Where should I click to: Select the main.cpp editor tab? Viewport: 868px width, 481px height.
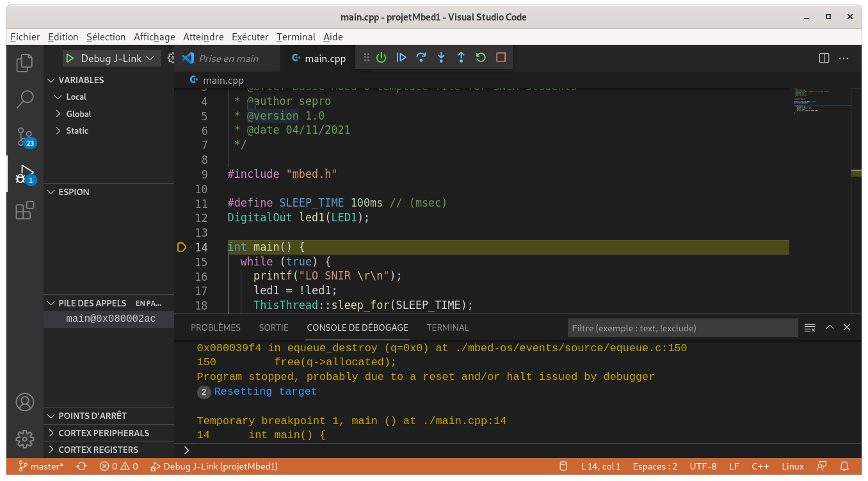(319, 58)
